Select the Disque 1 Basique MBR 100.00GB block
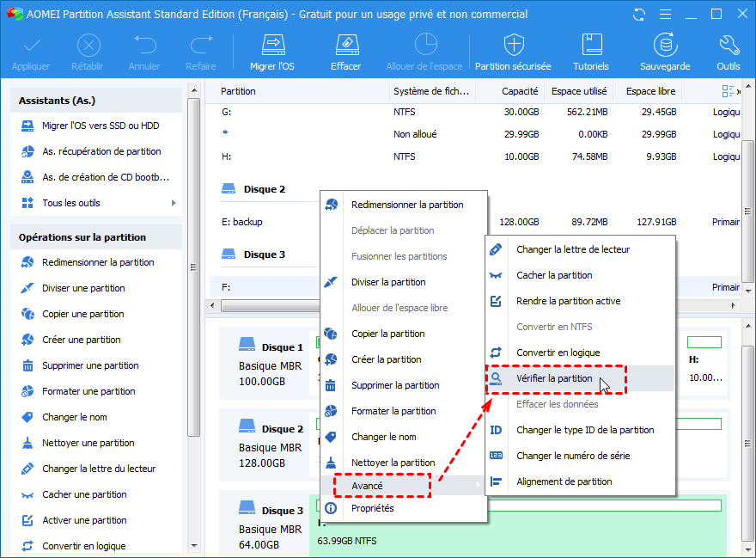The image size is (756, 558). 265,363
